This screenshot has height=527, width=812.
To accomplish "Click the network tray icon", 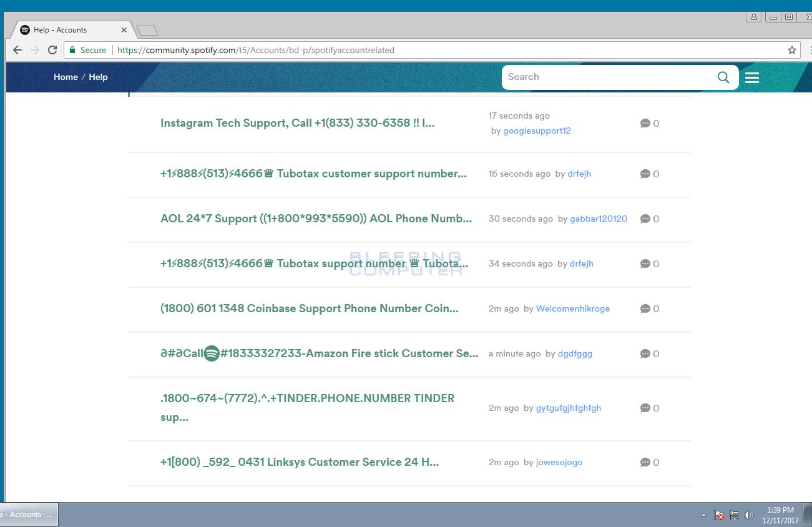I will pyautogui.click(x=734, y=515).
